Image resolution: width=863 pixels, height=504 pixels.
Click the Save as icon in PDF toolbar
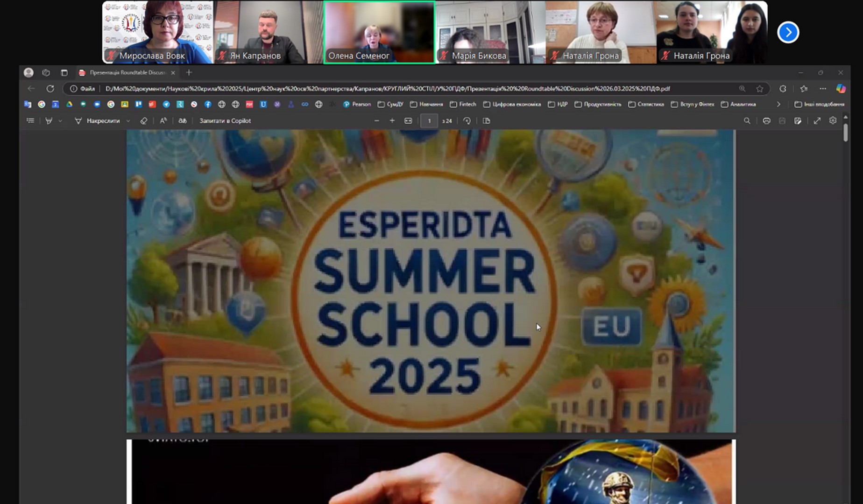798,121
